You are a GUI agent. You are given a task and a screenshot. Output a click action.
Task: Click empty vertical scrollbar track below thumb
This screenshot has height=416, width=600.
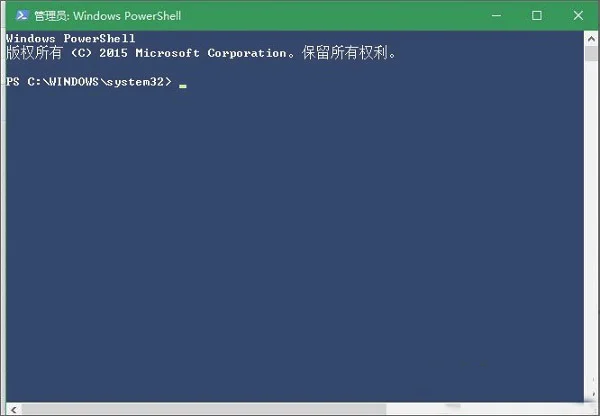(591, 230)
